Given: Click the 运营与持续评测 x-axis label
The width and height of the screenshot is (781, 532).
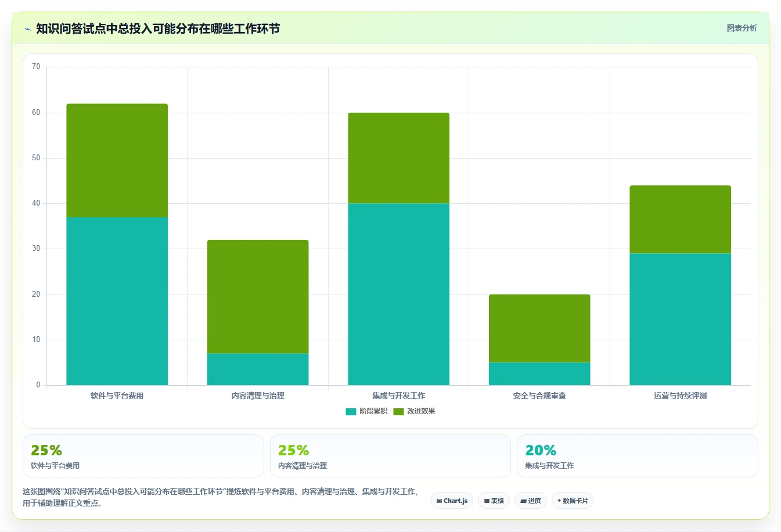Looking at the screenshot, I should coord(681,396).
